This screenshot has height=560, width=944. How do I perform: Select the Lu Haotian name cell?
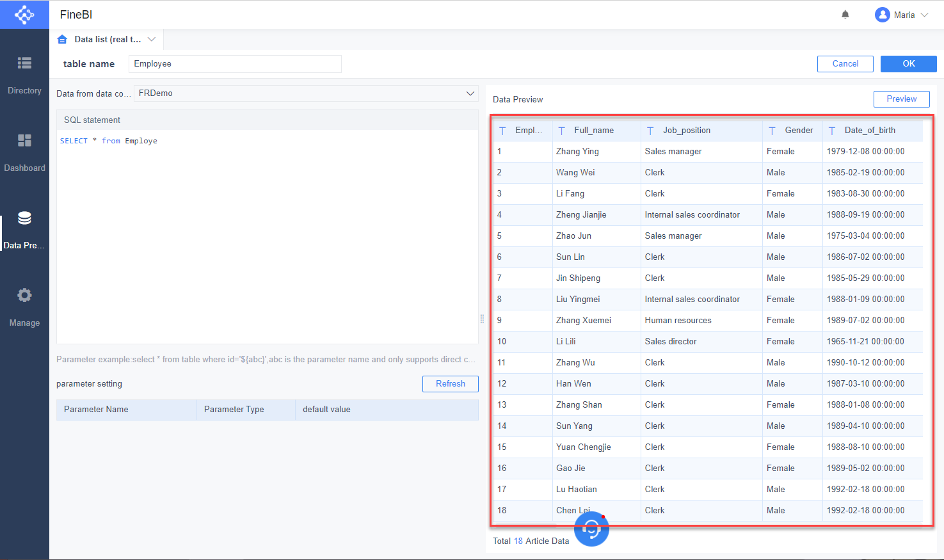click(596, 490)
